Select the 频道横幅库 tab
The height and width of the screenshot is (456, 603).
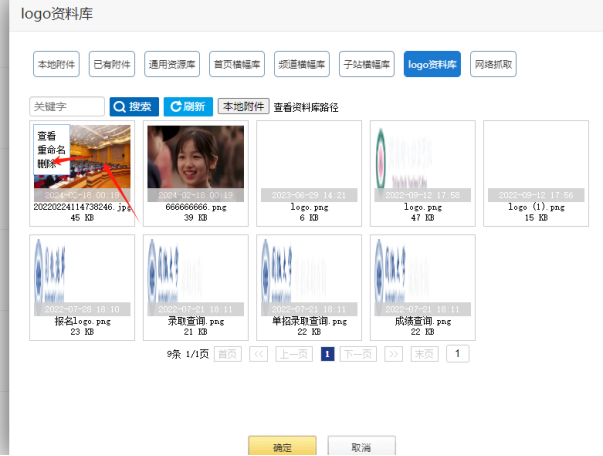301,64
